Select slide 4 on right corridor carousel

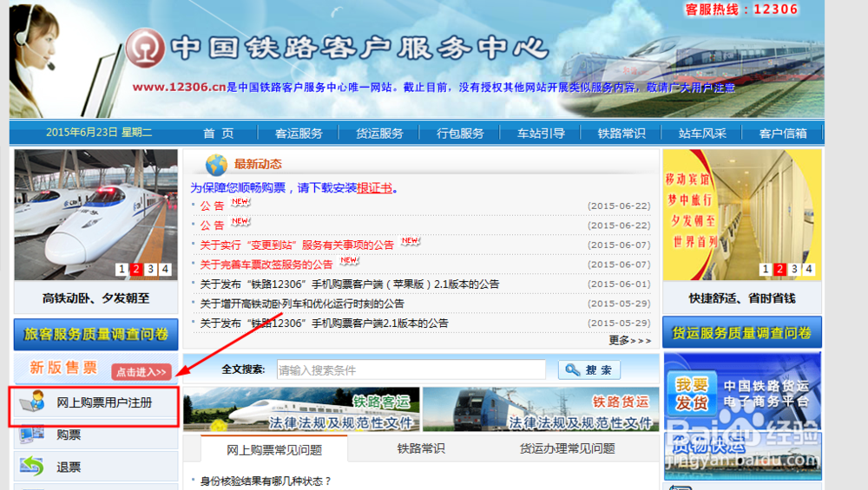click(x=809, y=269)
